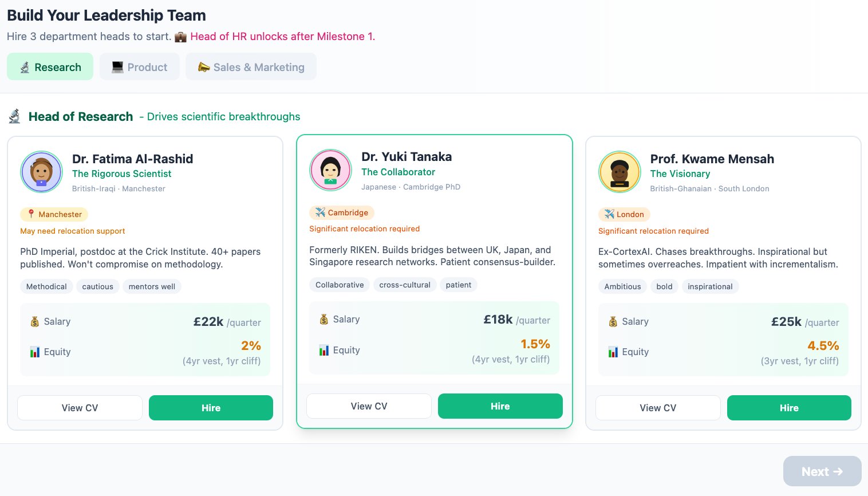868x496 pixels.
Task: Switch to the Product tab
Action: [x=140, y=67]
